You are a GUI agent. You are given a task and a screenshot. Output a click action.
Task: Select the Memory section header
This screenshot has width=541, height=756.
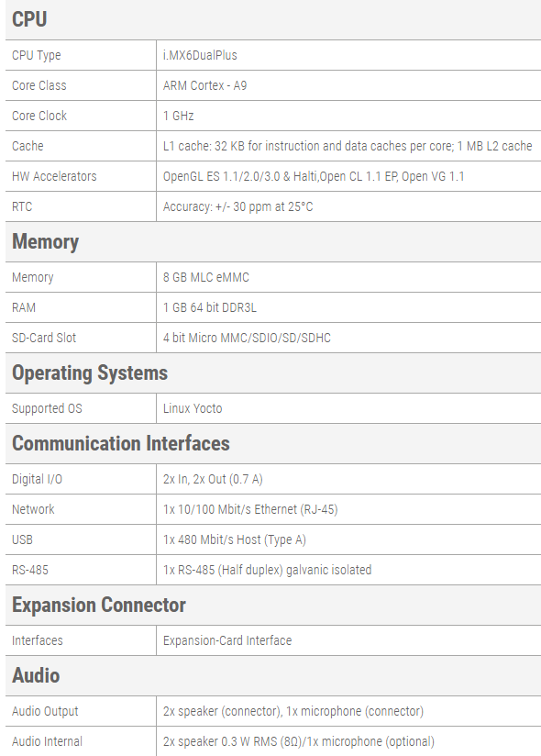pos(45,241)
